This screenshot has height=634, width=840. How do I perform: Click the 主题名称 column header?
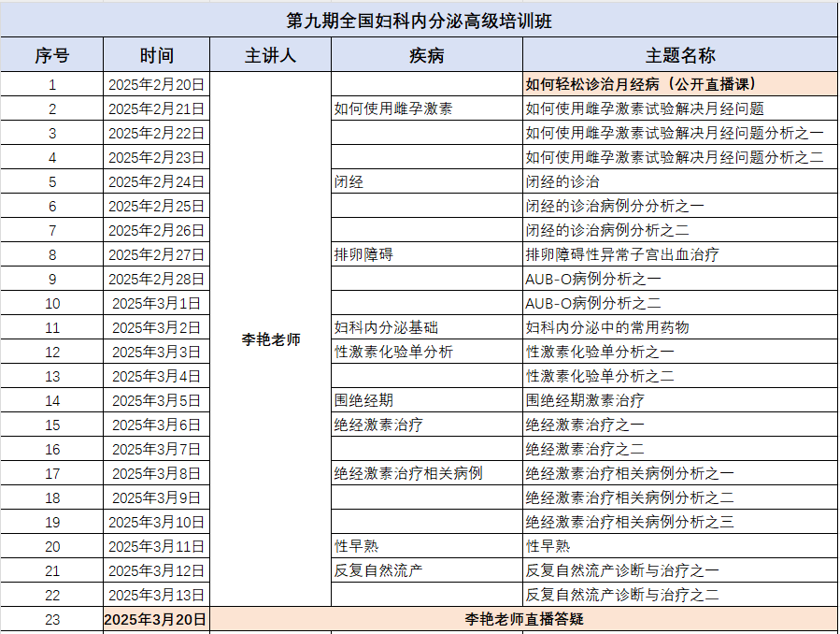680,54
